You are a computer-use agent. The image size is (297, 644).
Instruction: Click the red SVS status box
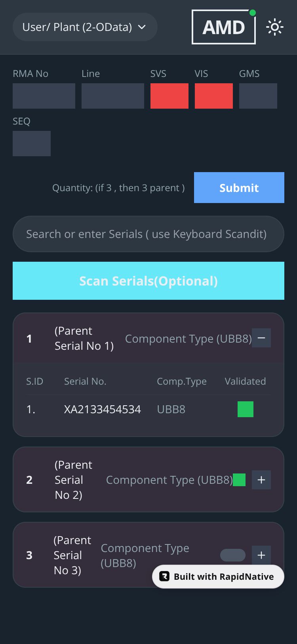coord(169,96)
